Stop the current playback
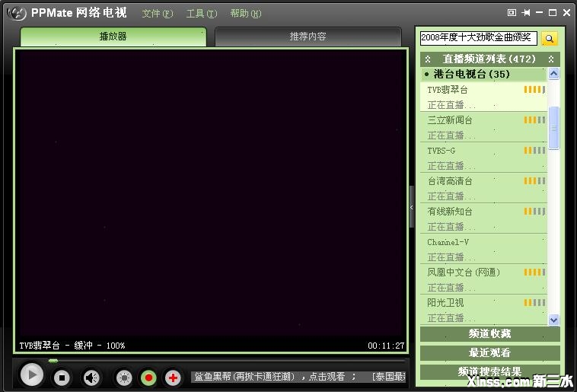This screenshot has width=577, height=392. click(x=62, y=378)
